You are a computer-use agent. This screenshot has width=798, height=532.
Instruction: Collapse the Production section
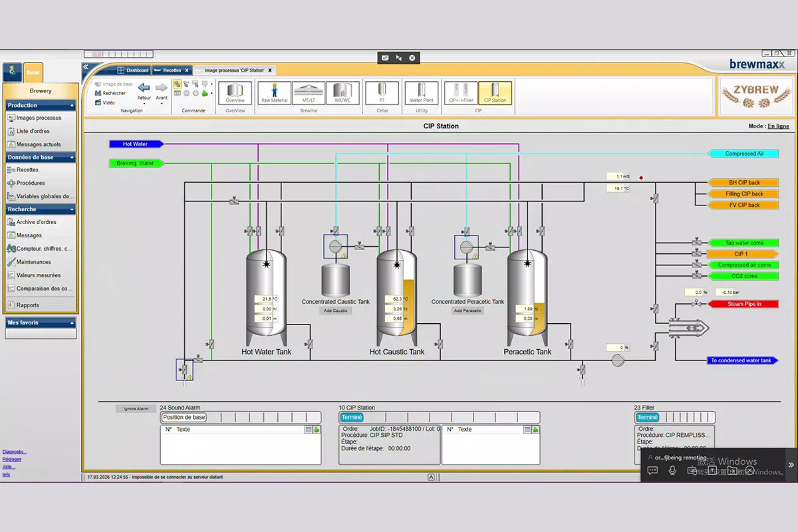[71, 105]
